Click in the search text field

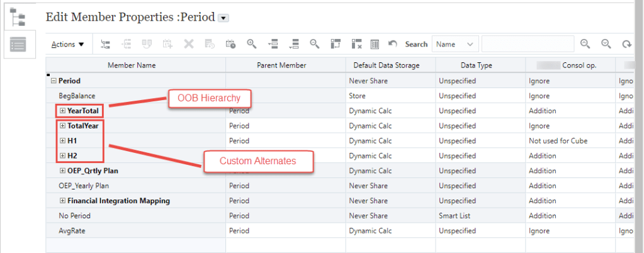528,44
